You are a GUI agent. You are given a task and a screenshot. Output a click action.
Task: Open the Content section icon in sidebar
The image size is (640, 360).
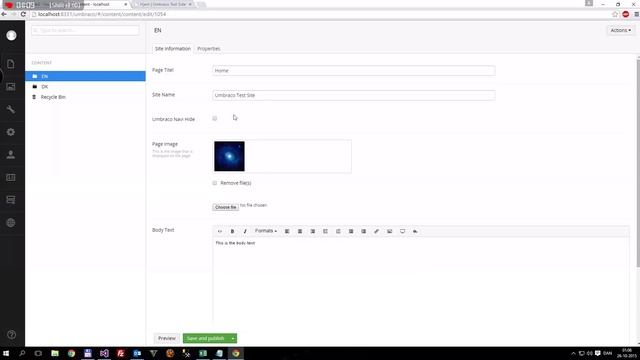[x=11, y=64]
